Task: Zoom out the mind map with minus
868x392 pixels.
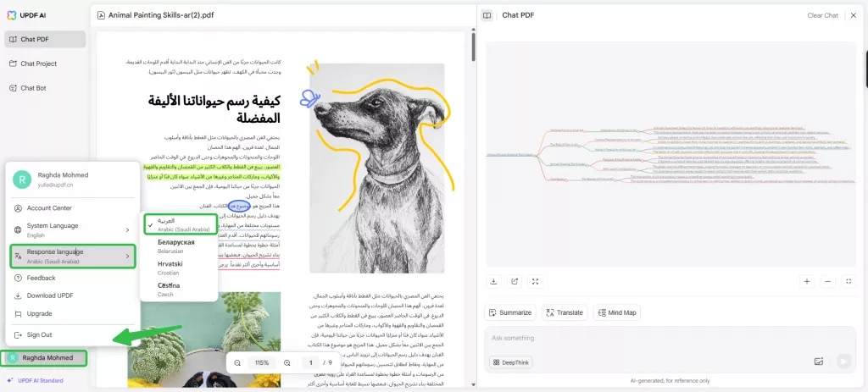Action: (x=827, y=281)
